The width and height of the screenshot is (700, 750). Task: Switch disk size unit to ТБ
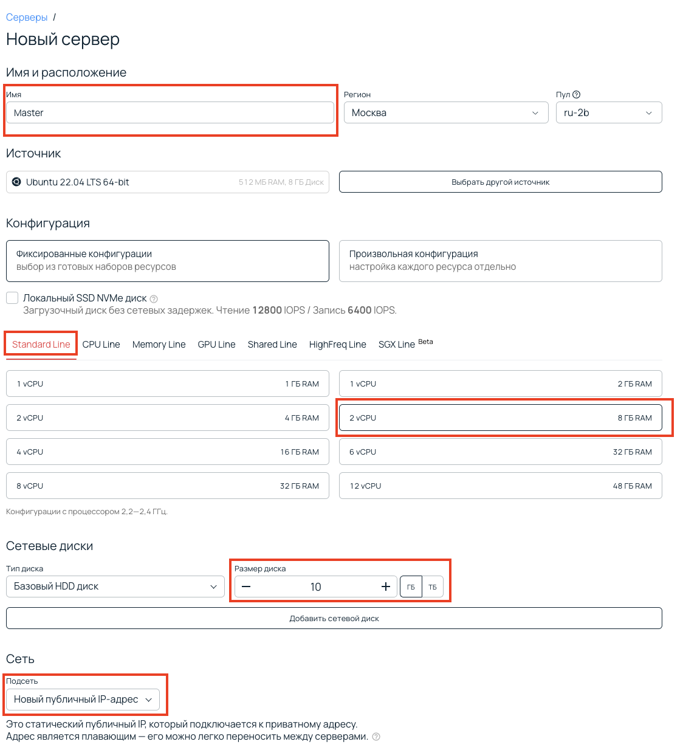(x=433, y=587)
